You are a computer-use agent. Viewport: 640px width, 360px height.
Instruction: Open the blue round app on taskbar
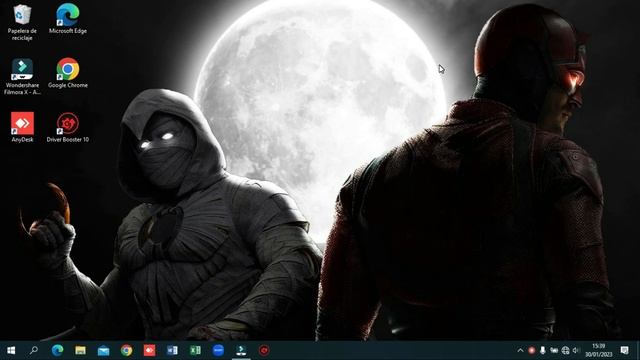pyautogui.click(x=218, y=350)
